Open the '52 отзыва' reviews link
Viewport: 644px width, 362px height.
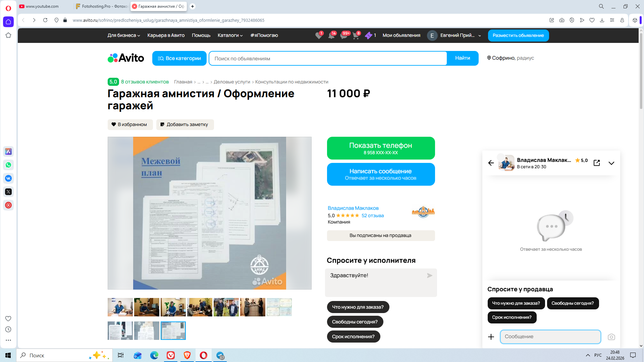[x=372, y=216]
